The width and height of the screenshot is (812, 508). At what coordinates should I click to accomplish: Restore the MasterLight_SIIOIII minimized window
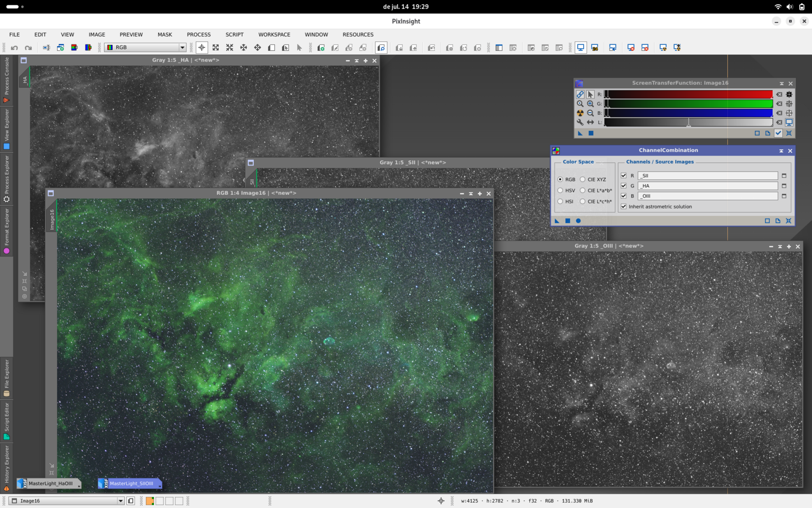coord(130,484)
